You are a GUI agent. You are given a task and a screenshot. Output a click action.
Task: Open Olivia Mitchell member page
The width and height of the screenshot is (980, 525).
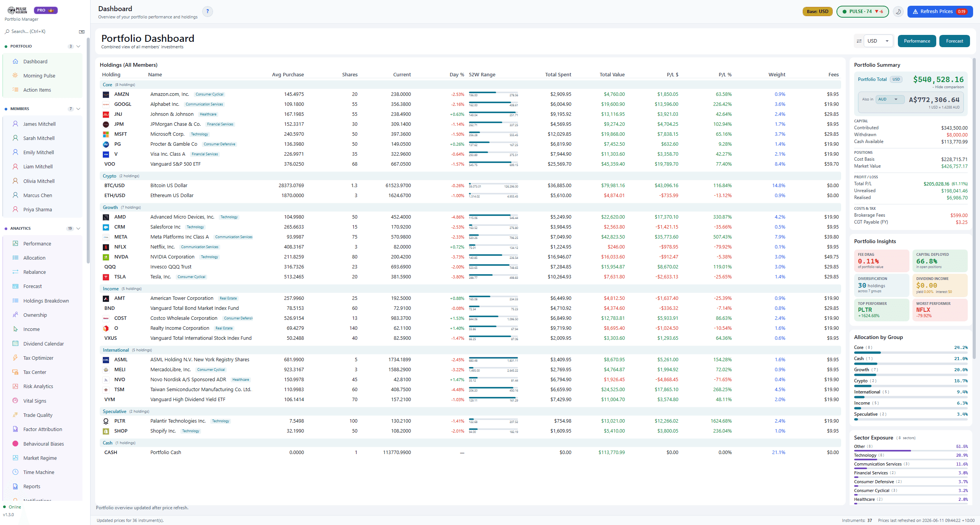[39, 181]
